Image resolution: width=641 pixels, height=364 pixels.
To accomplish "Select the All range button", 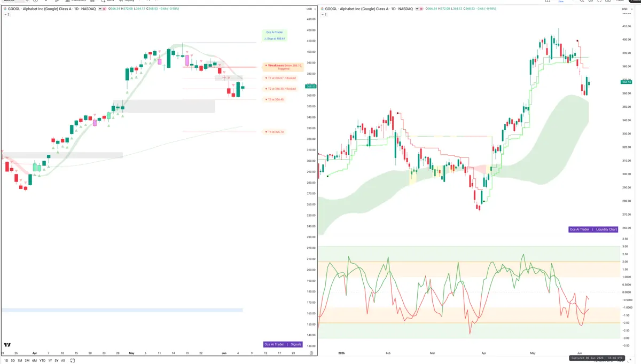I will [x=63, y=361].
